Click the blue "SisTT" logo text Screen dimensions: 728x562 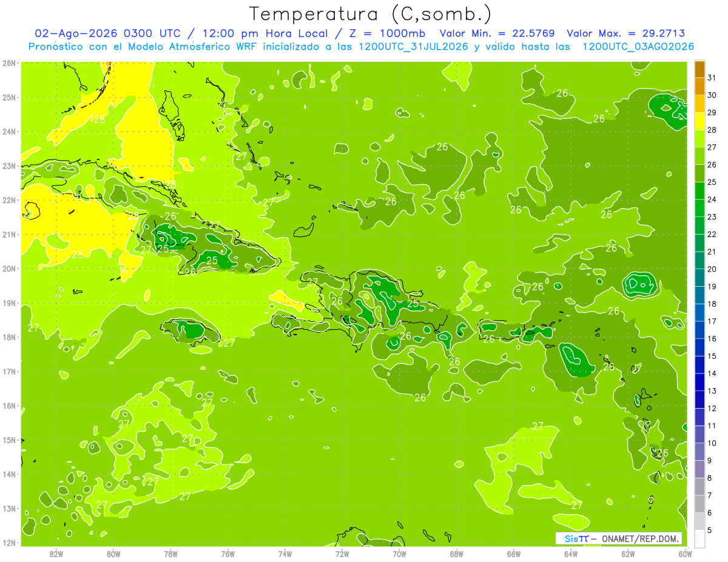[576, 538]
